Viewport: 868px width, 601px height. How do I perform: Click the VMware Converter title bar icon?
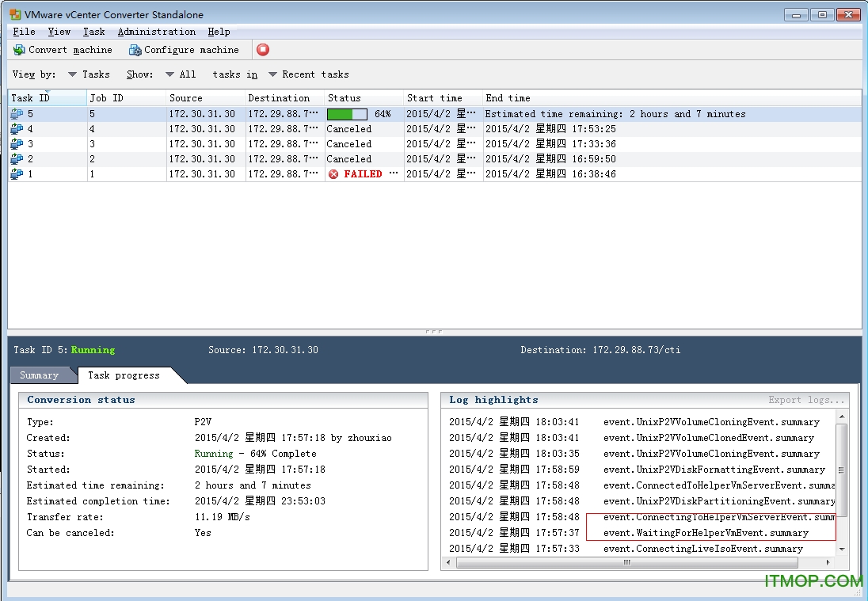15,14
